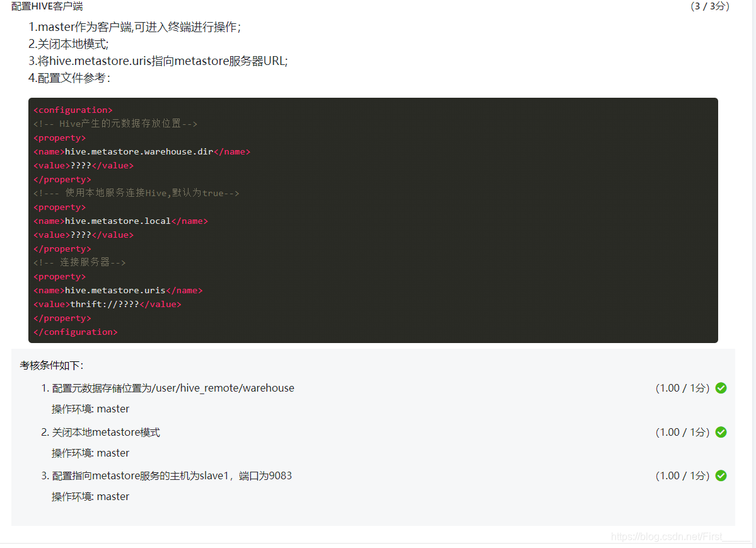Screen dimensions: 756x548
Task: Click step 4.配置文件参考 line
Action: tap(69, 78)
